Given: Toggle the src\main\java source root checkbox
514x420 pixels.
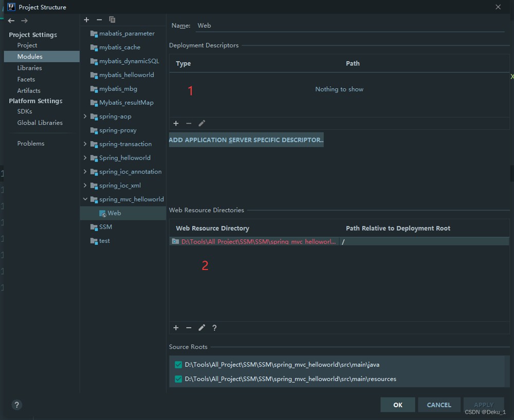Looking at the screenshot, I should (x=178, y=365).
